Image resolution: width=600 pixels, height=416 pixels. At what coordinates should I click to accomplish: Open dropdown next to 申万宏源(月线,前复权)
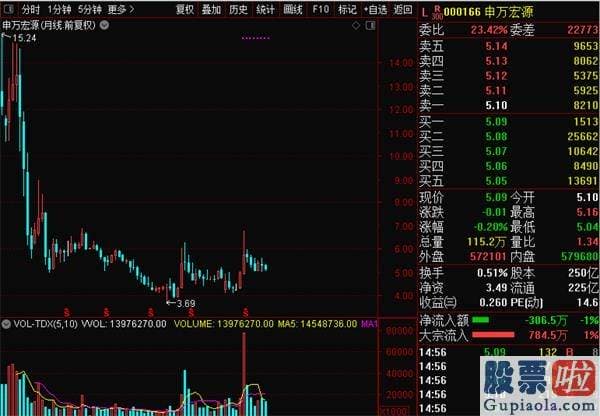104,25
